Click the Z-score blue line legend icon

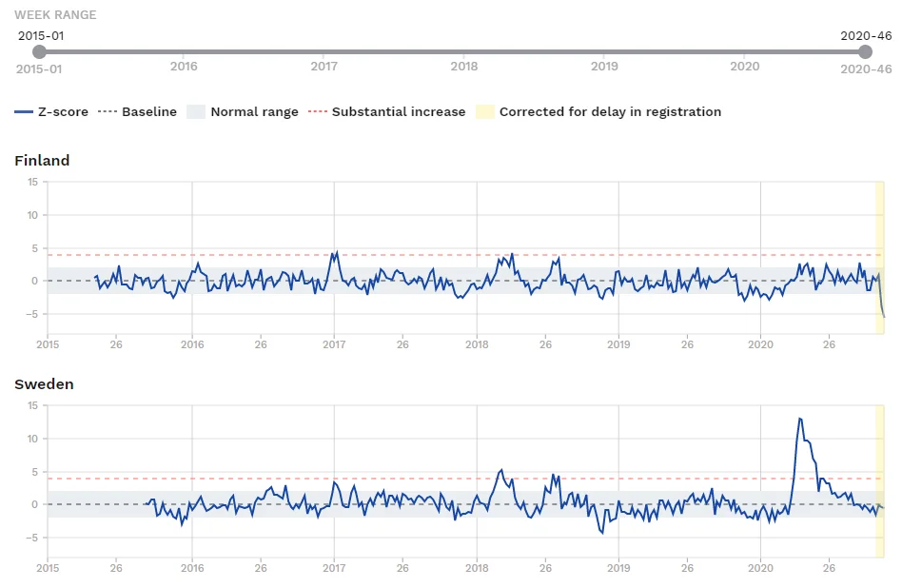pyautogui.click(x=24, y=112)
